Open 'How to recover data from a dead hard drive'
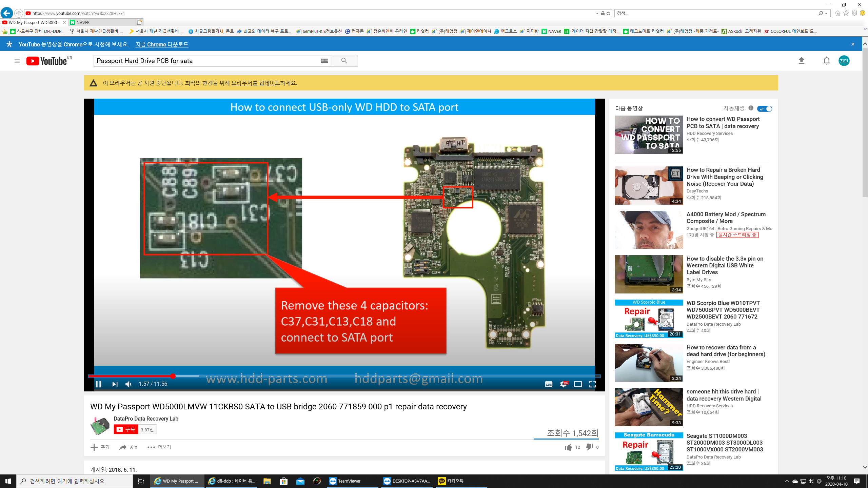The image size is (868, 488). (x=726, y=351)
